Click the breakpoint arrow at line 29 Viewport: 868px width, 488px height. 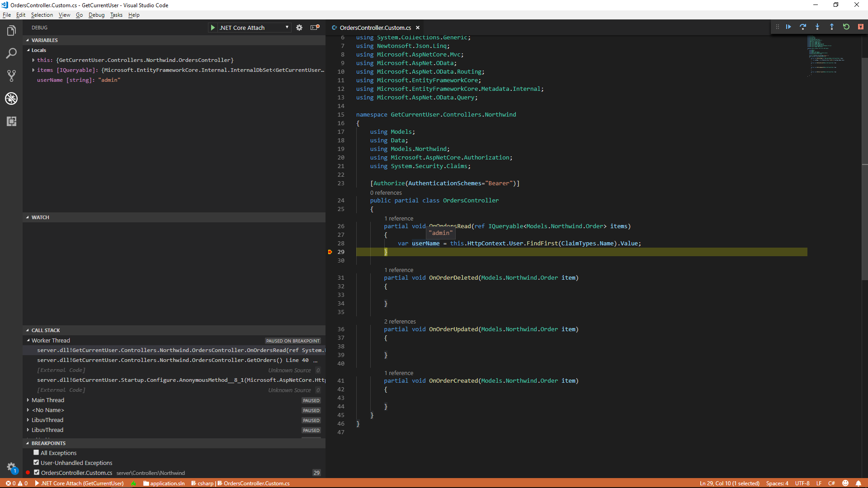coord(330,252)
